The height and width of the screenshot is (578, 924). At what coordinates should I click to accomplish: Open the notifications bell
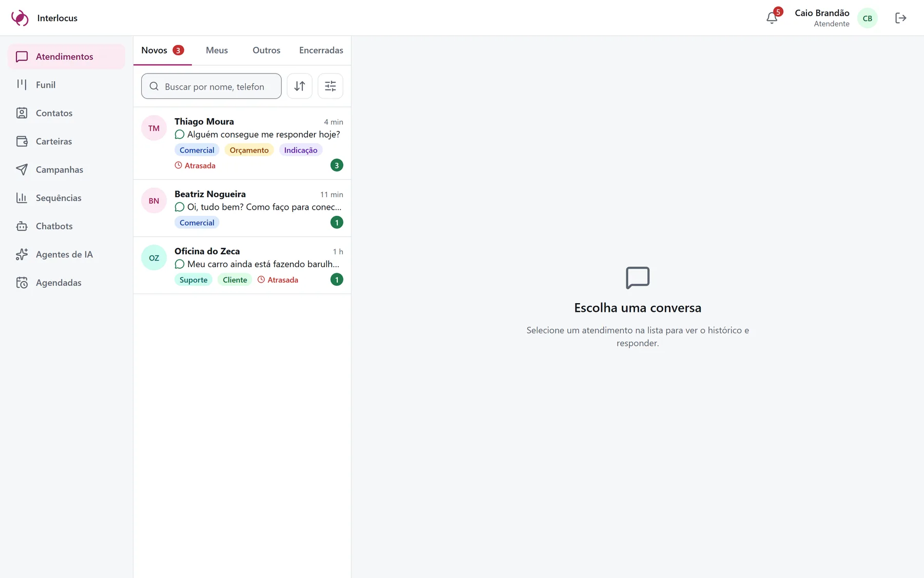click(x=772, y=18)
